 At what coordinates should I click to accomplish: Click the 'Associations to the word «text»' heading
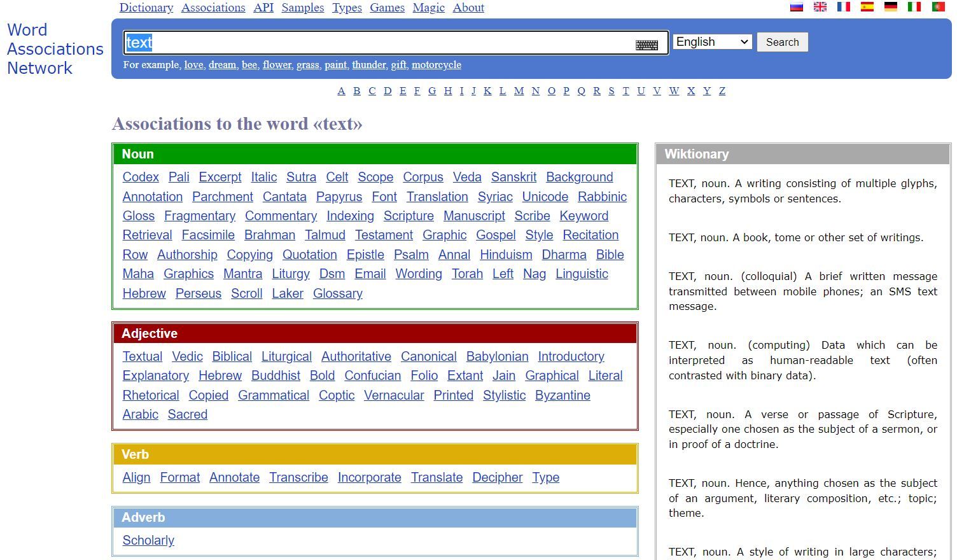[237, 123]
